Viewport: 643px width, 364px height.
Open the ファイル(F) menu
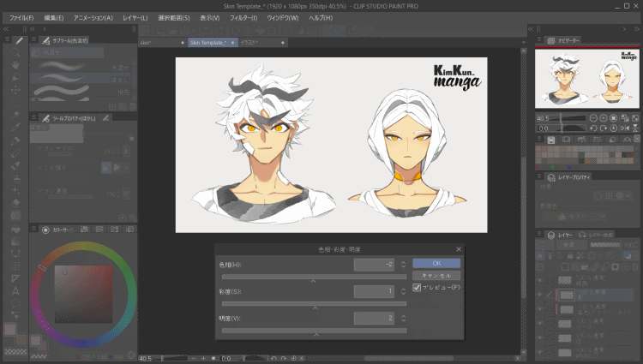coord(21,18)
